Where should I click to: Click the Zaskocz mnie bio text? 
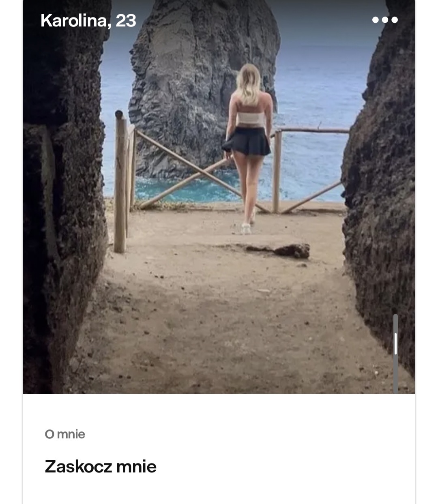(101, 466)
